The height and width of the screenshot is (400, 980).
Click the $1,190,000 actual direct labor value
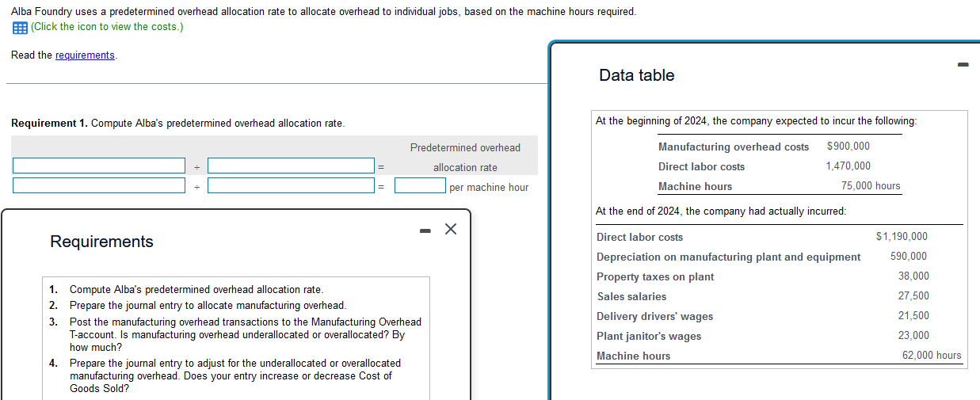(902, 237)
